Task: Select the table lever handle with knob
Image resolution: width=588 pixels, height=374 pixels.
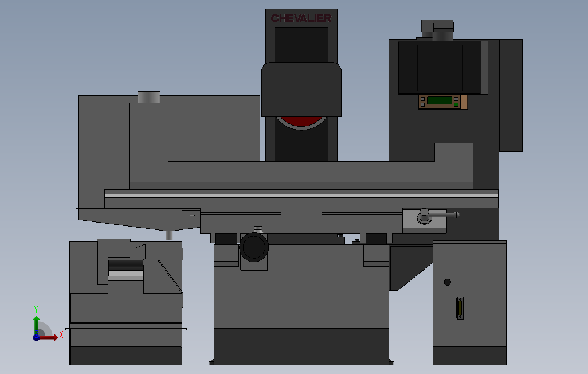Action: pyautogui.click(x=438, y=216)
